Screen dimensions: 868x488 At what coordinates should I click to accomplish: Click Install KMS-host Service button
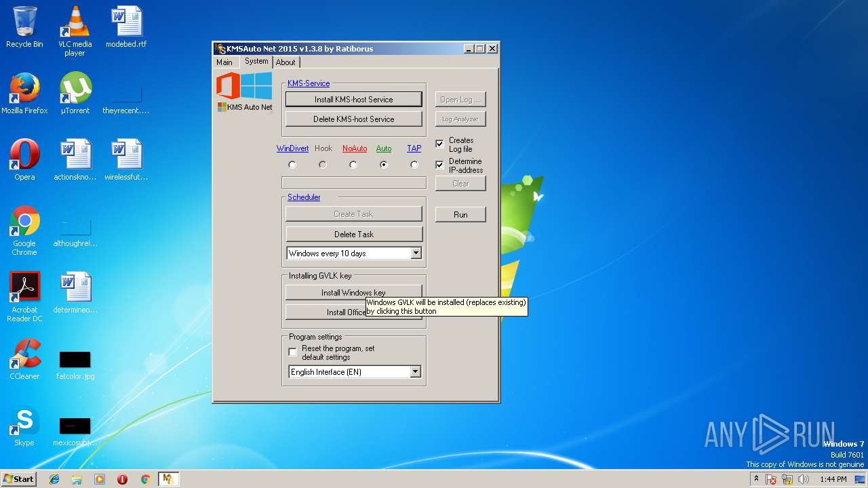pyautogui.click(x=354, y=100)
